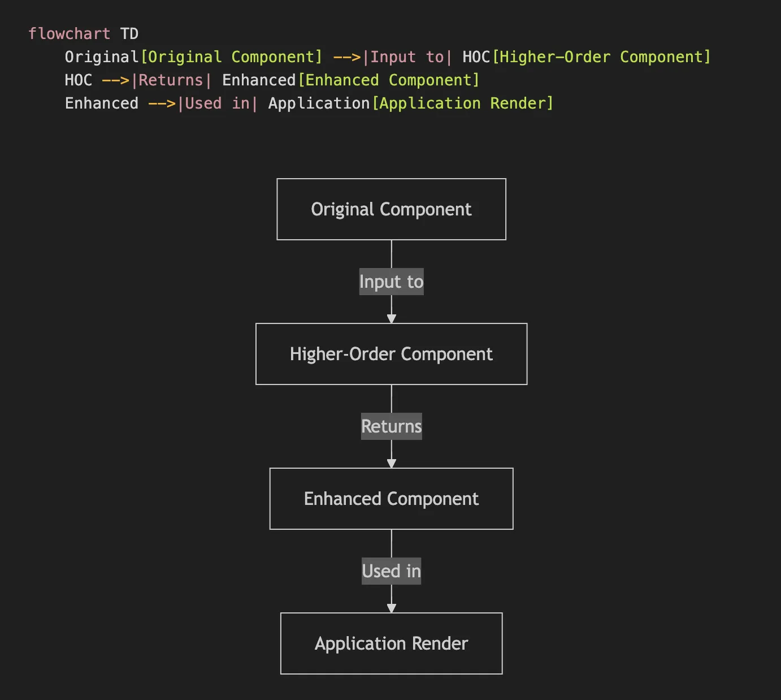Click '|Used in|' label in code
This screenshot has height=700, width=781.
coord(217,103)
